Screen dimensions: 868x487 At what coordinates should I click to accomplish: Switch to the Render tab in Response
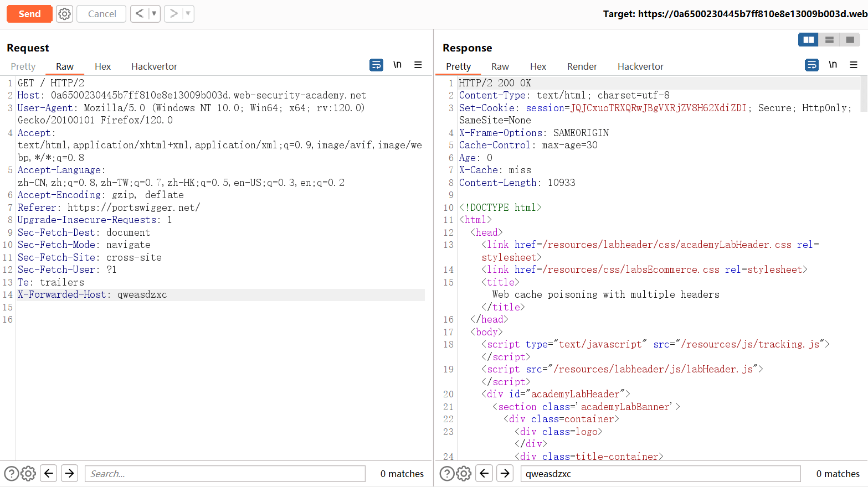tap(582, 66)
